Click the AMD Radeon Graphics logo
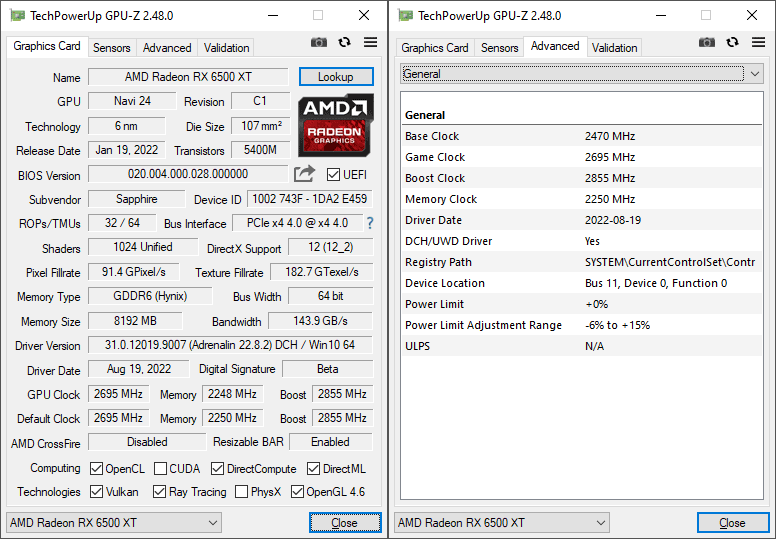776x539 pixels. point(336,123)
